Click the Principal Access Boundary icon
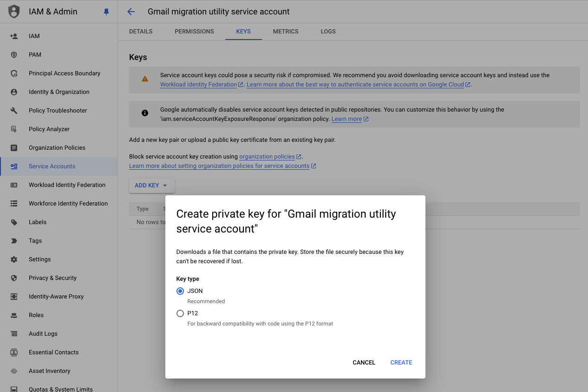 [14, 73]
